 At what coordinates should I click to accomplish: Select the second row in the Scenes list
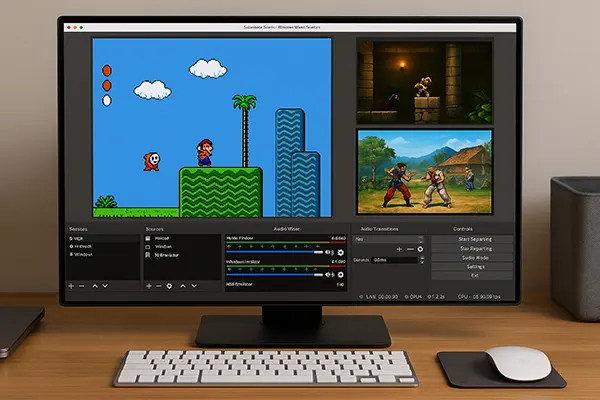click(x=103, y=247)
